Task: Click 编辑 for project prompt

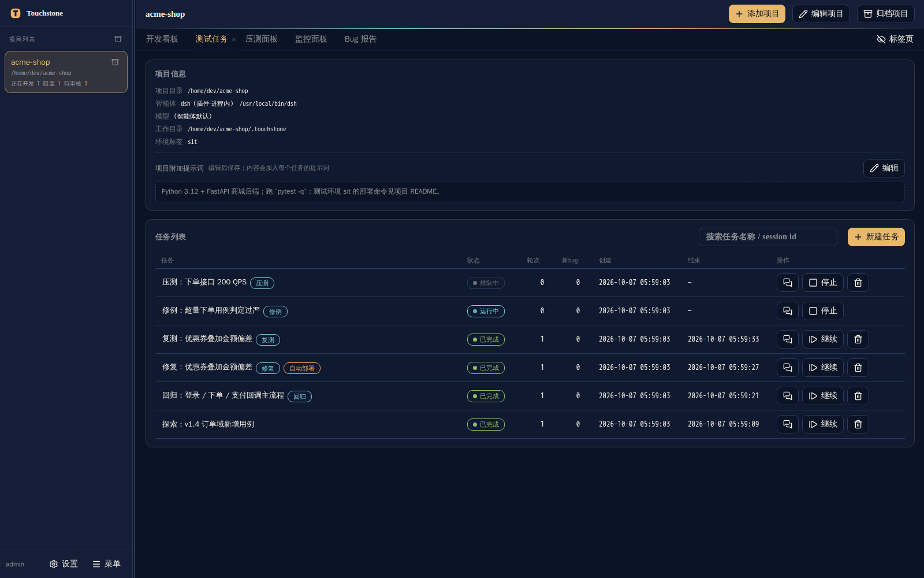Action: point(884,168)
